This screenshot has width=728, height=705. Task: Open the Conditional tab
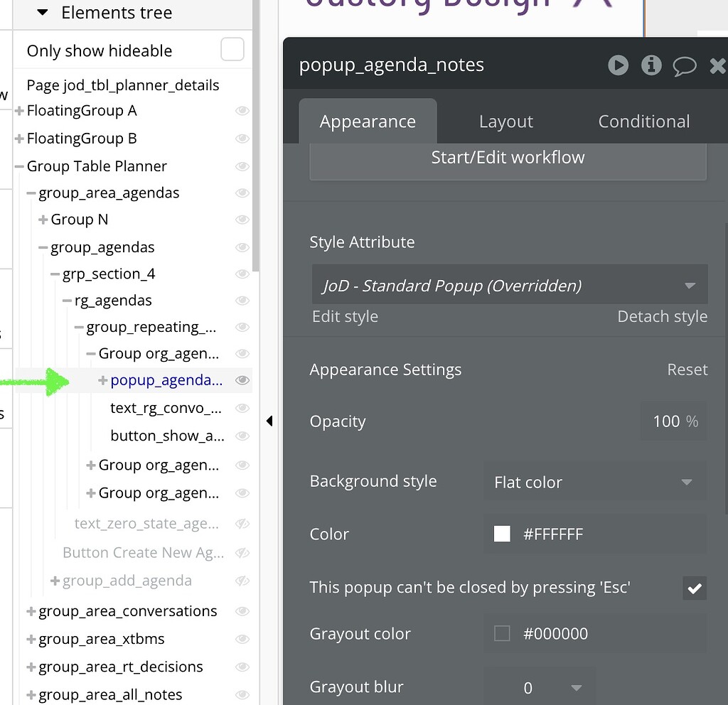click(x=643, y=121)
